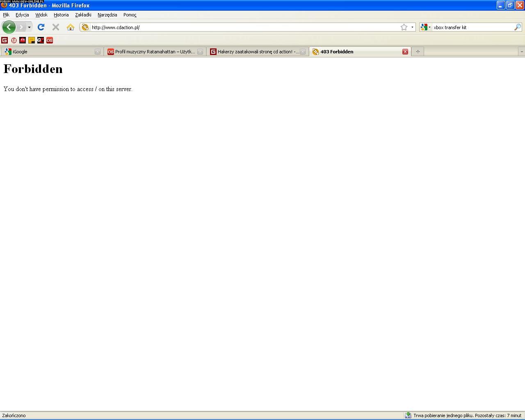Click the Reload page icon
Image resolution: width=525 pixels, height=420 pixels.
pyautogui.click(x=41, y=27)
